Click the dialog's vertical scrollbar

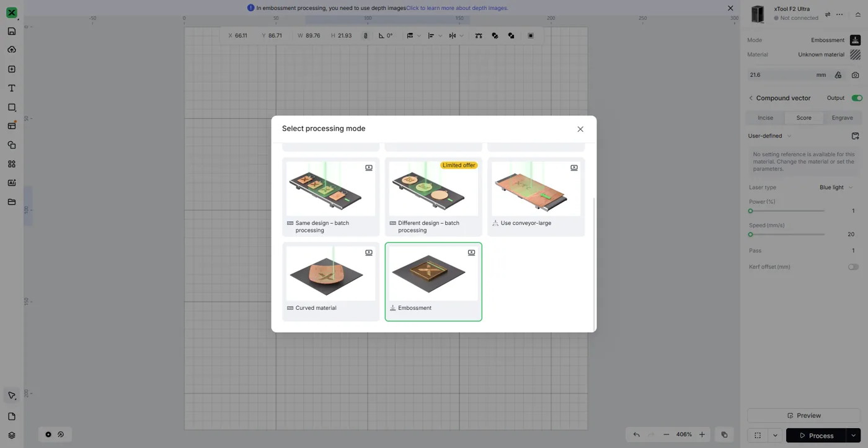(594, 263)
